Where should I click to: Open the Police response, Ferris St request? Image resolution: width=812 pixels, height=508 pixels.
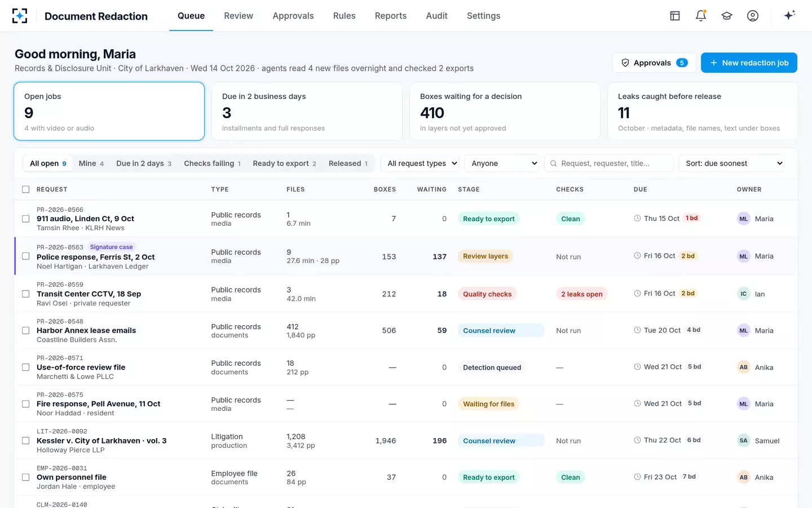(x=95, y=257)
